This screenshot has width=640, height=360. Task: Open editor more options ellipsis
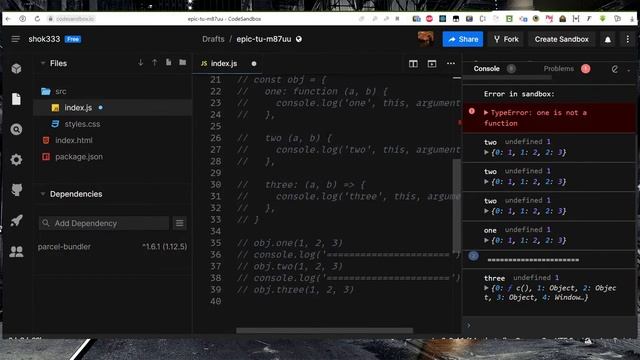451,63
